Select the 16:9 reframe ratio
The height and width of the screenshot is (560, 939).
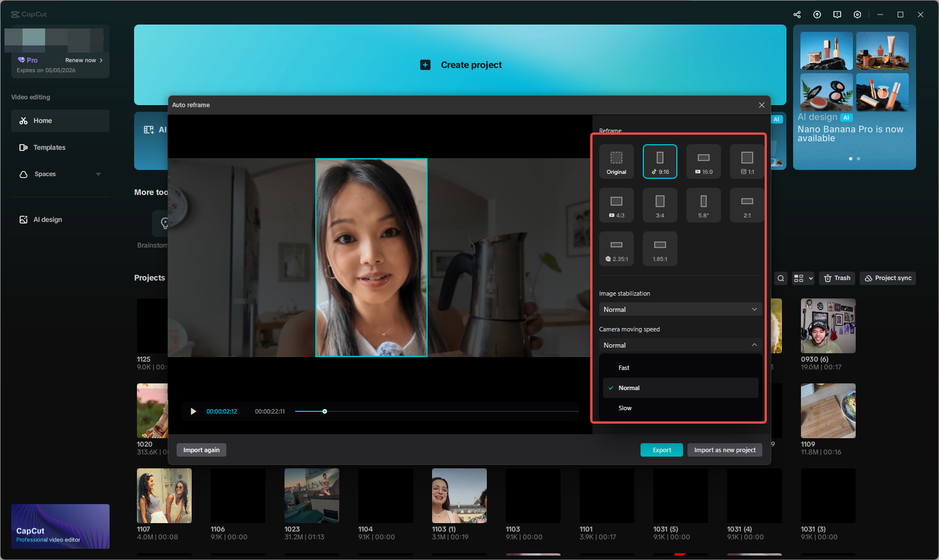[x=703, y=162]
